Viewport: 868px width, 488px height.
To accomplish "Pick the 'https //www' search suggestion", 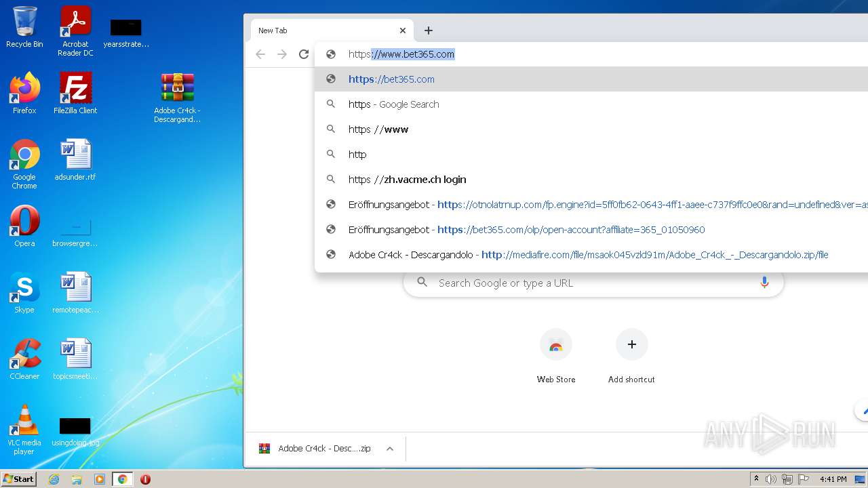I will click(x=591, y=129).
